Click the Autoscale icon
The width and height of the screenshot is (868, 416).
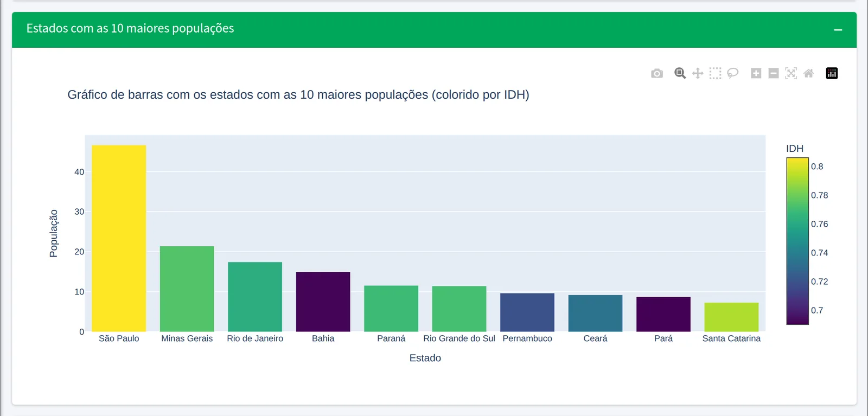pos(791,73)
